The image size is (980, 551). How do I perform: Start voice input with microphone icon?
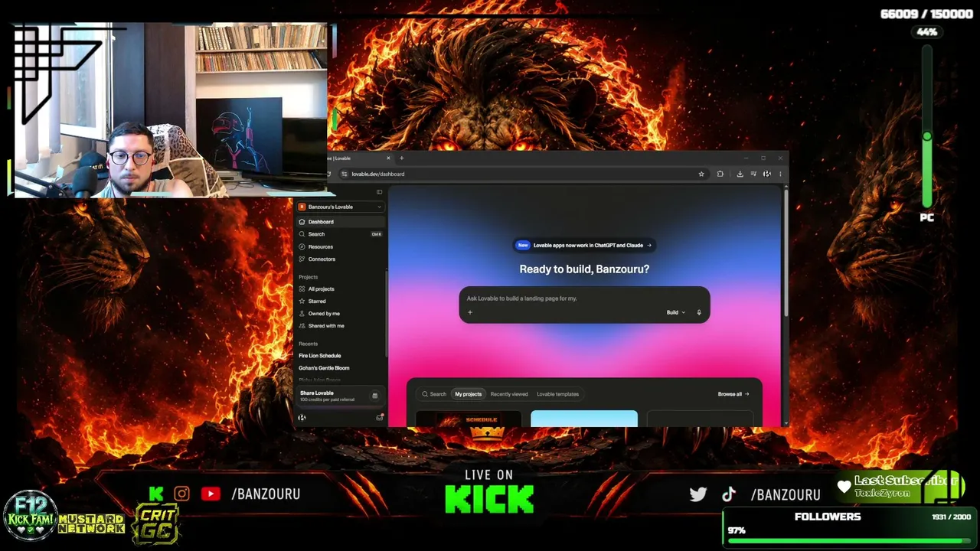tap(699, 312)
